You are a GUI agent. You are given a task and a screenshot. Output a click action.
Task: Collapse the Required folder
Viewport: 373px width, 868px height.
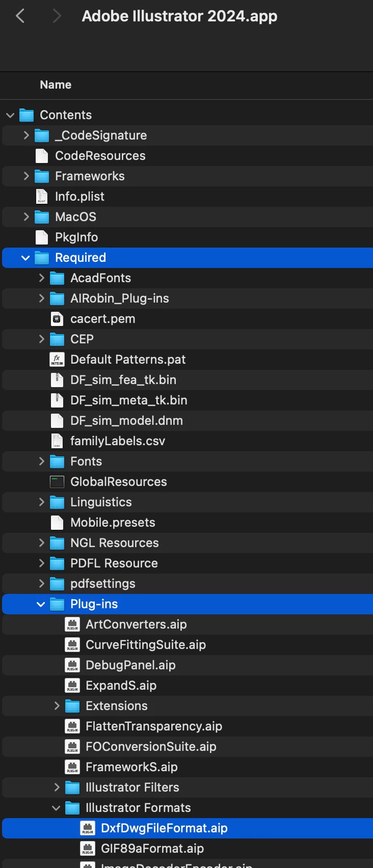(x=25, y=258)
